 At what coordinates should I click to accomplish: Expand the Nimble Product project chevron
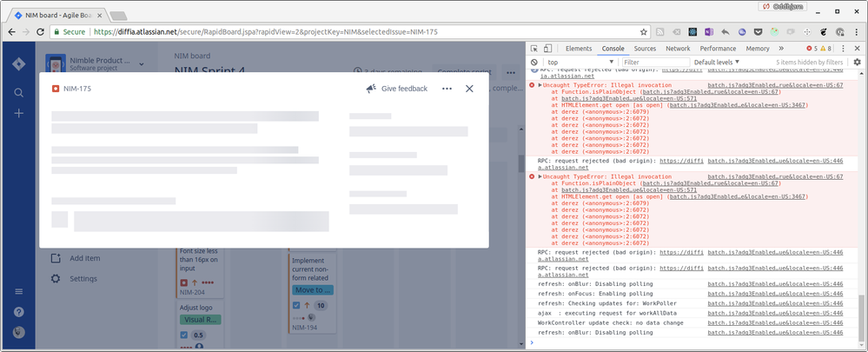click(141, 64)
